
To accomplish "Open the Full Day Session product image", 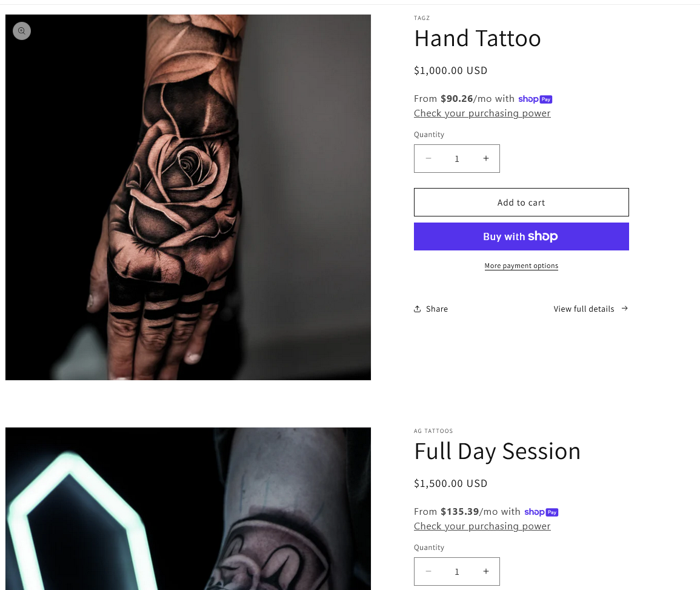I will point(188,509).
